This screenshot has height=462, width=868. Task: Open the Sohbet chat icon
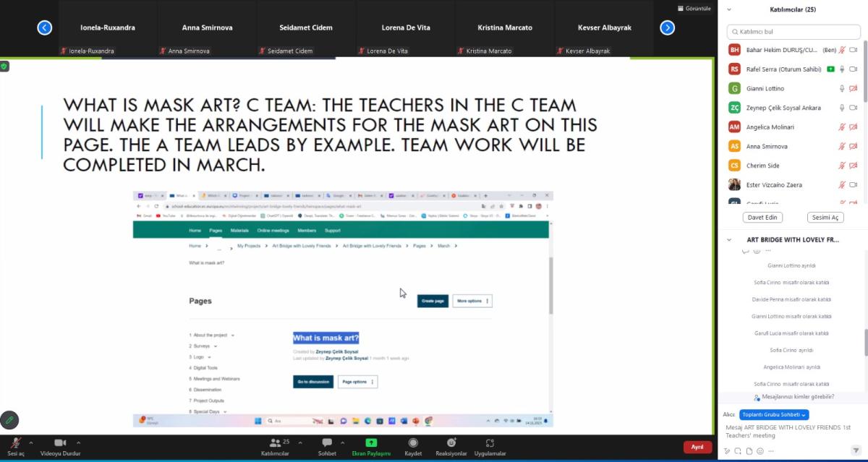(x=327, y=442)
